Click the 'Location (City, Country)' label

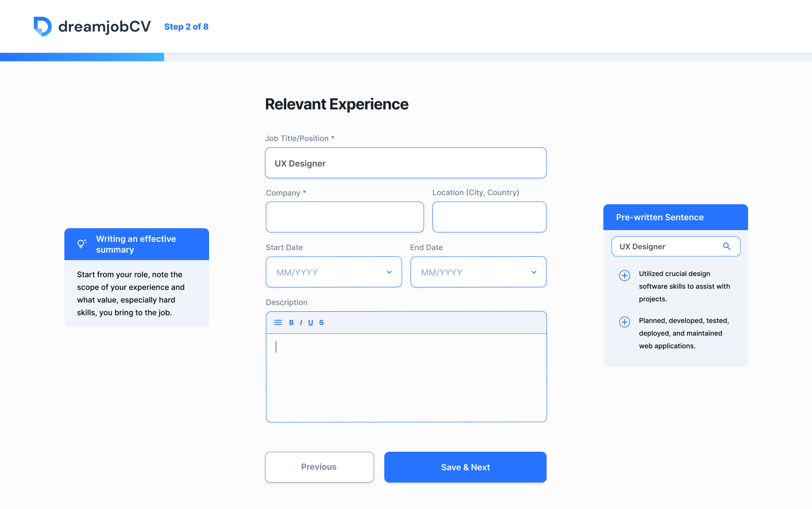tap(476, 193)
